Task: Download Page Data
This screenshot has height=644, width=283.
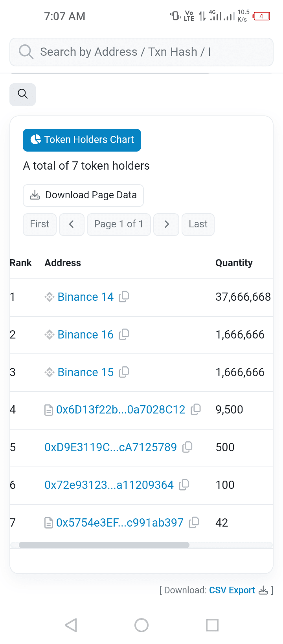Action: [x=83, y=195]
